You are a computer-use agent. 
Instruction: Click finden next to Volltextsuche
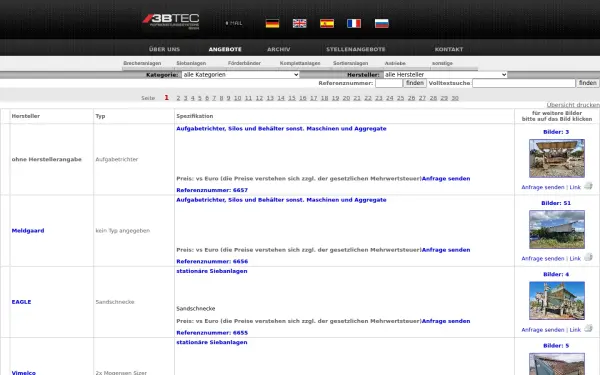(x=587, y=83)
